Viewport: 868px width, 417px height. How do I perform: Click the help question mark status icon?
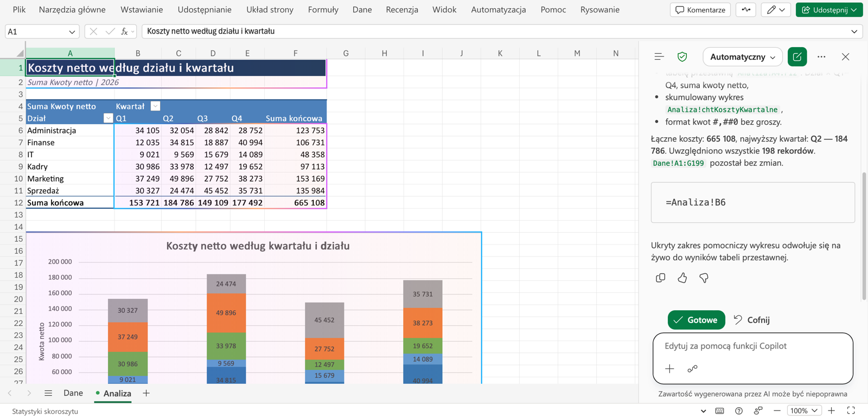click(739, 410)
